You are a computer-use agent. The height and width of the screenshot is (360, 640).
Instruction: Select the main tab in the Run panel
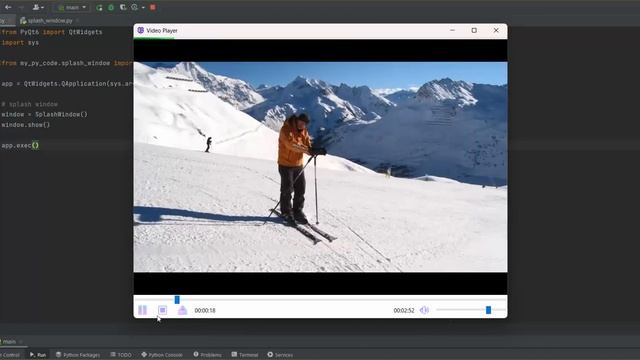(x=9, y=342)
